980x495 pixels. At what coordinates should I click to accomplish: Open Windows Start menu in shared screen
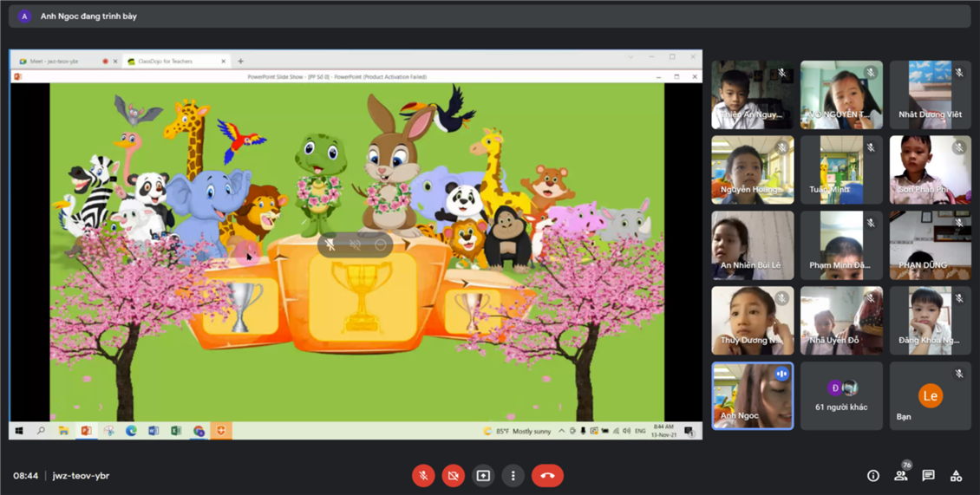(19, 431)
